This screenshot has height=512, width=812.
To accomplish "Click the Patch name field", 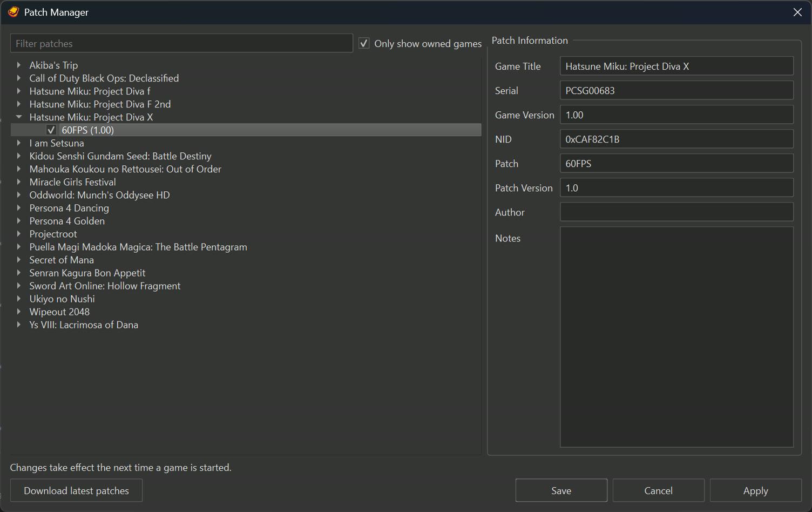I will (x=676, y=163).
